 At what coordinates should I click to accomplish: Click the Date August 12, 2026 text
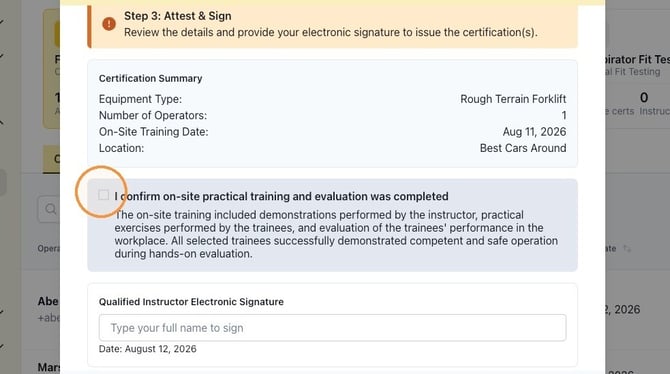pos(147,349)
